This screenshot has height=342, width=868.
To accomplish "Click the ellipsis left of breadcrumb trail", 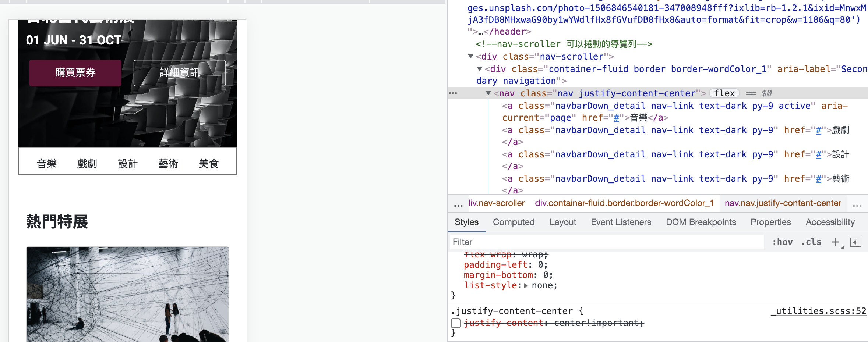I will click(x=458, y=204).
